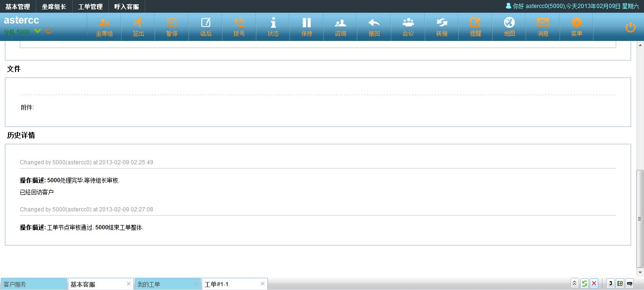Viewport: 644px width, 290px height.
Task: Click the orange extension refresh icon
Action: 49,31
